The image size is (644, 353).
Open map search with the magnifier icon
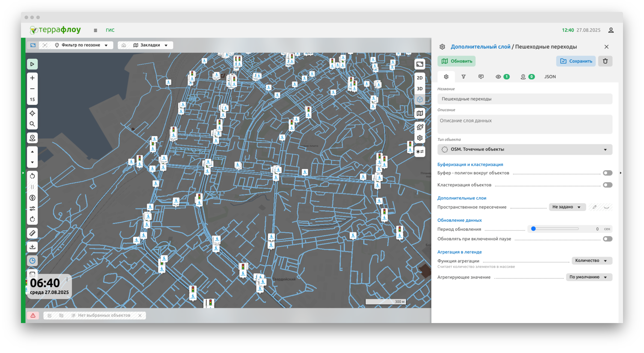(x=32, y=124)
